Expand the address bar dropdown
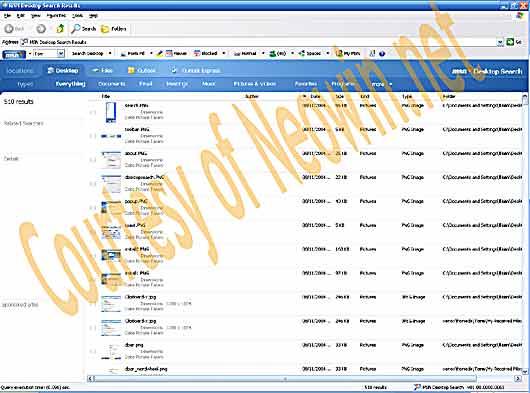Image resolution: width=530 pixels, height=393 pixels. [500, 42]
